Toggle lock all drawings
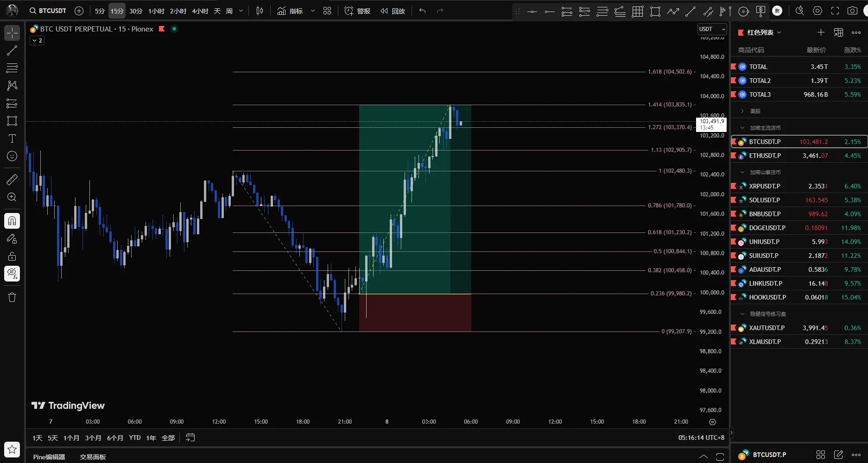This screenshot has height=463, width=868. 12,256
